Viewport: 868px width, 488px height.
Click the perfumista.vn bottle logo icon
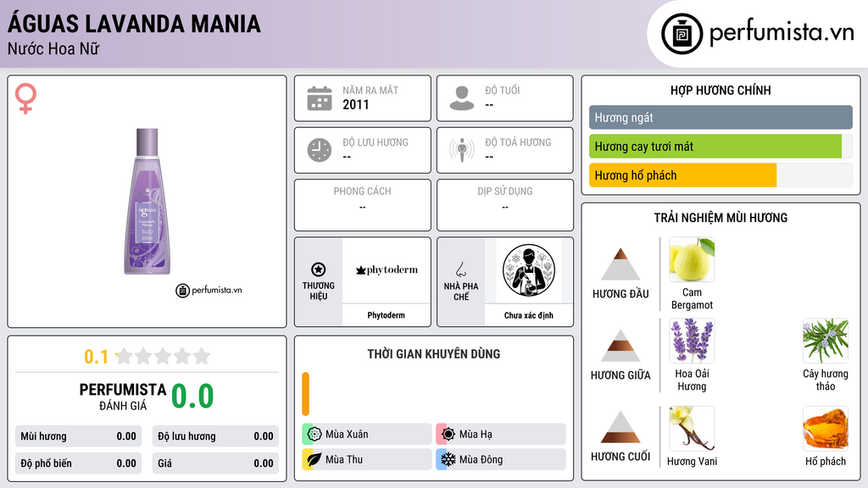click(682, 33)
